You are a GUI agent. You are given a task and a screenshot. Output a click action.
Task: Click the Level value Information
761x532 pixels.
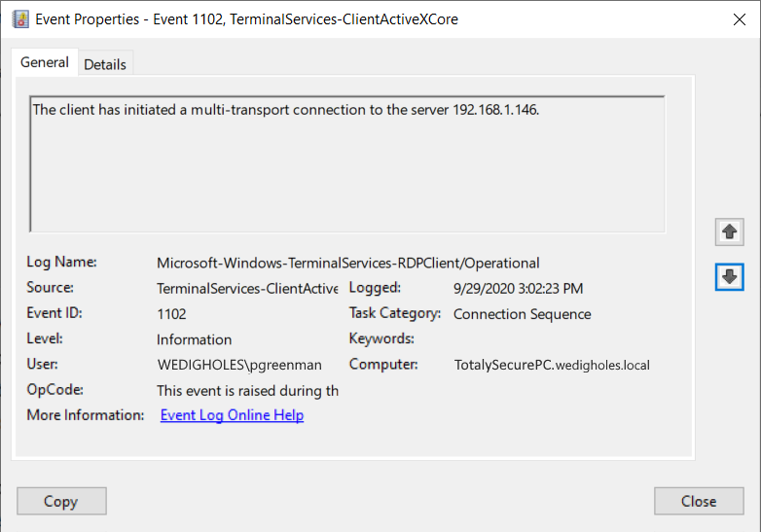tap(194, 339)
